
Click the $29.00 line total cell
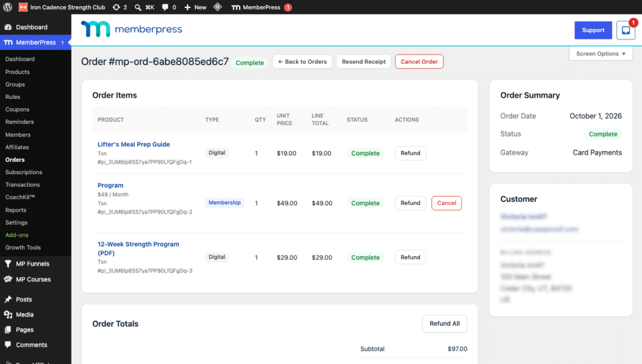322,257
